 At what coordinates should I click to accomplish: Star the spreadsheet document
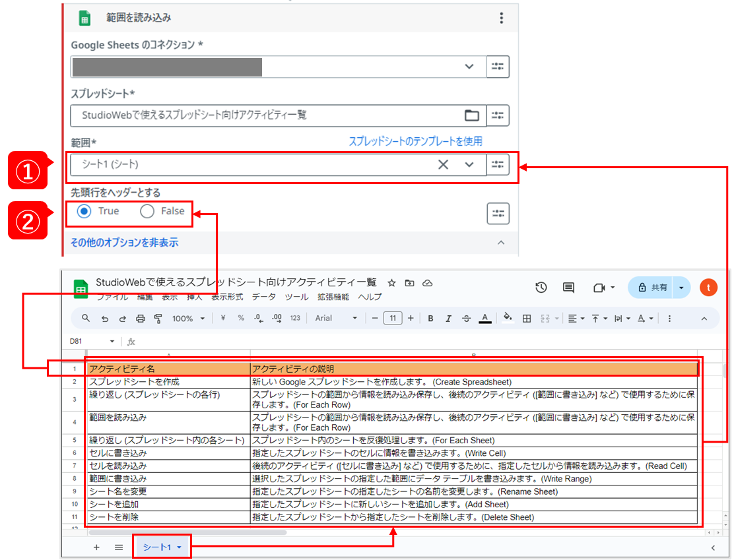(x=391, y=283)
